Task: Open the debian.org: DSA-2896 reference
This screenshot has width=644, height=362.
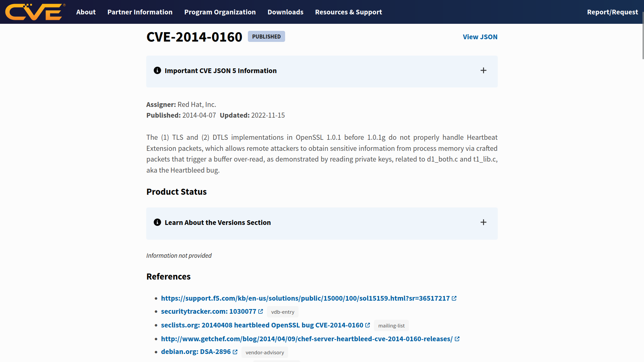Action: [196, 352]
